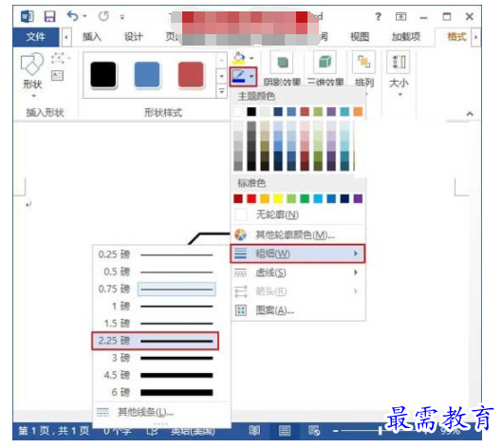Switch to the View (视图) tab
Viewport: 502px width, 448px height.
[x=360, y=37]
